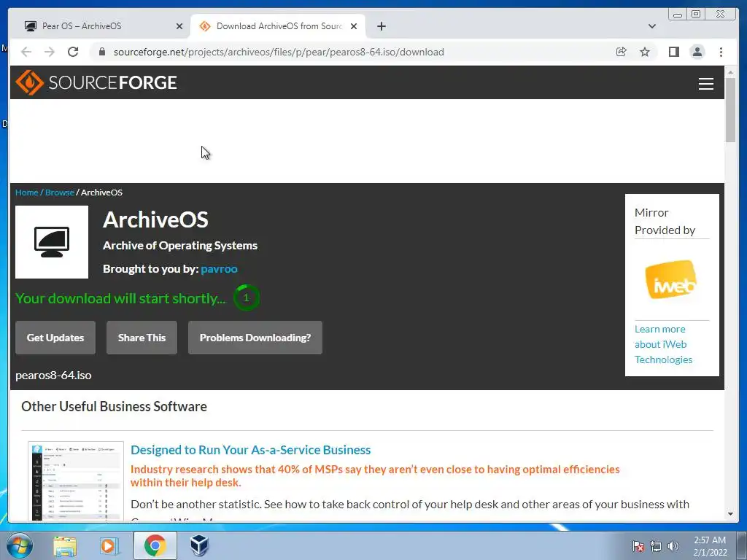Viewport: 747px width, 560px height.
Task: Open Chrome's three-dot menu
Action: click(721, 52)
